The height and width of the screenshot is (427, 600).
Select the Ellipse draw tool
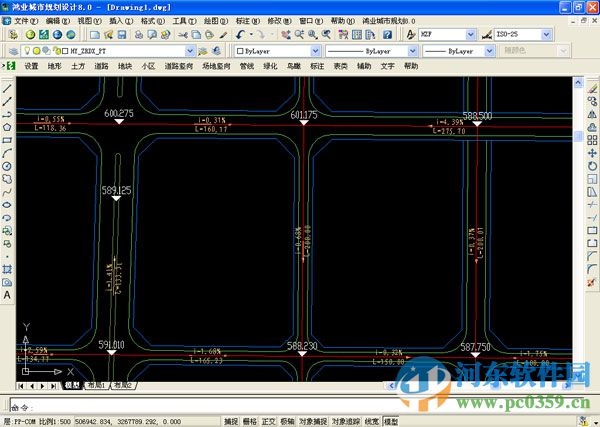[x=7, y=205]
